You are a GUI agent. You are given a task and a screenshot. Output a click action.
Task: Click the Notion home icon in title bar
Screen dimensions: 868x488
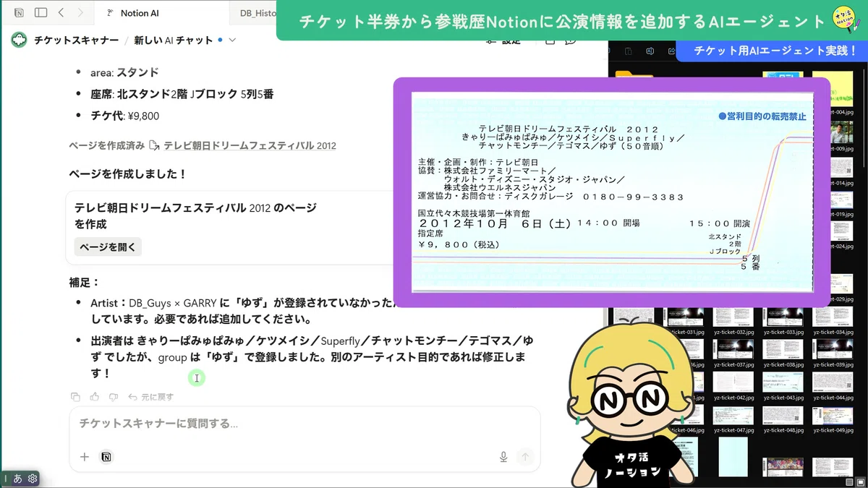click(19, 12)
